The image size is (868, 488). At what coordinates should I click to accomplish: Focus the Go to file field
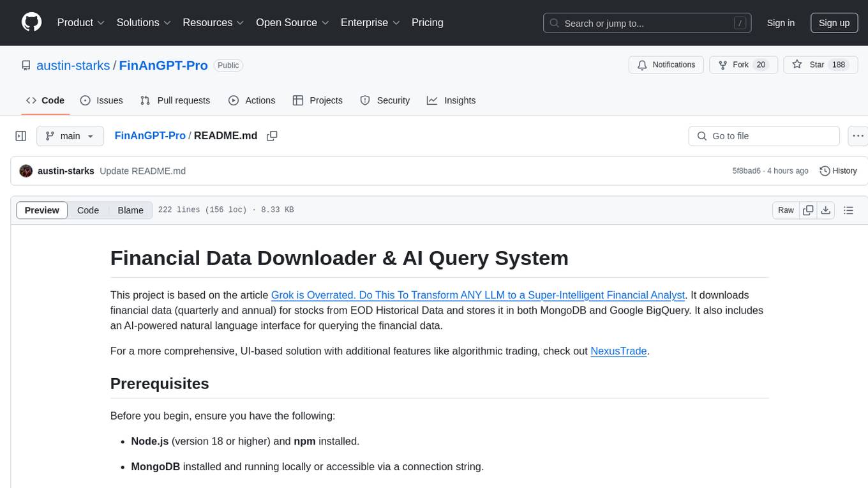coord(764,136)
